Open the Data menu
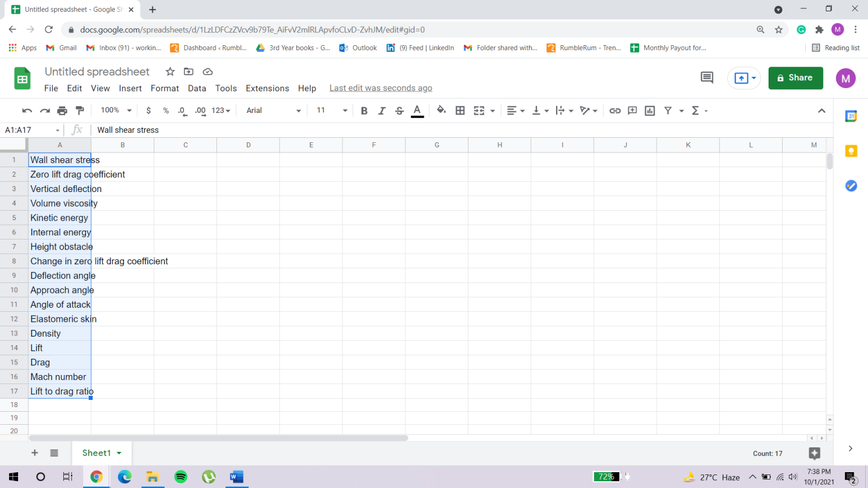The height and width of the screenshot is (488, 868). pos(197,88)
